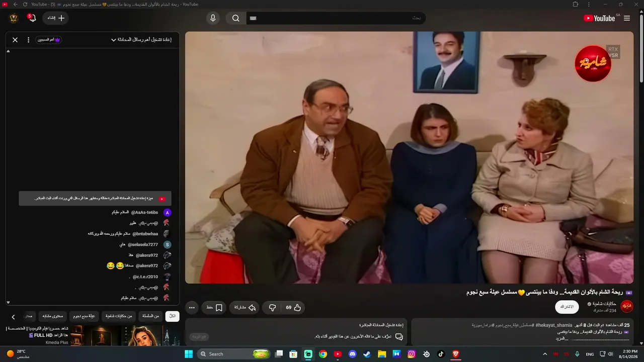The image size is (644, 362).
Task: Switch to Brave browser on the taskbar
Action: (x=456, y=354)
